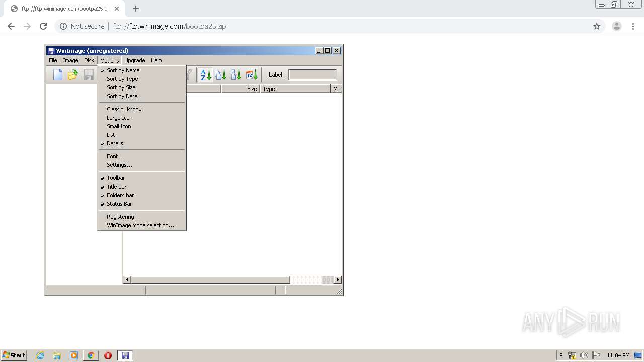This screenshot has width=644, height=362.
Task: Open WinImage mode selection...
Action: point(142,225)
